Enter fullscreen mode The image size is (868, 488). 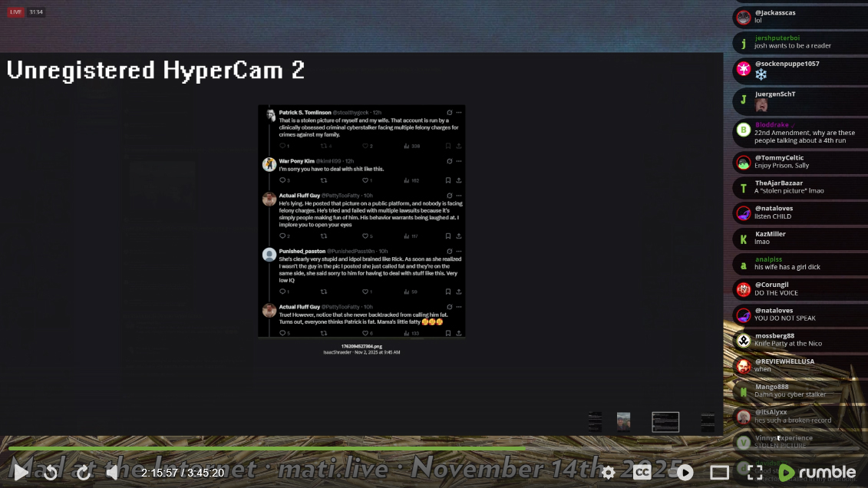click(x=755, y=472)
